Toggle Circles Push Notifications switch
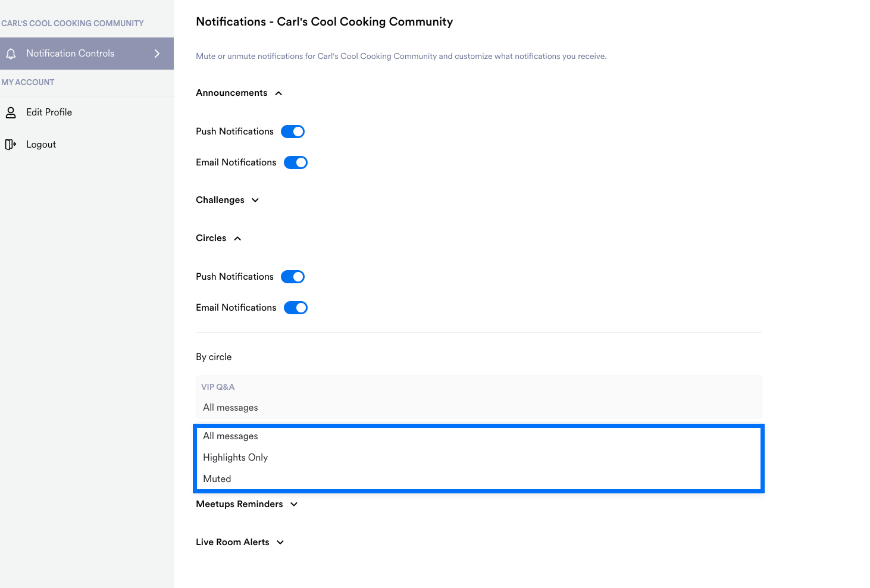The height and width of the screenshot is (588, 870). 293,277
